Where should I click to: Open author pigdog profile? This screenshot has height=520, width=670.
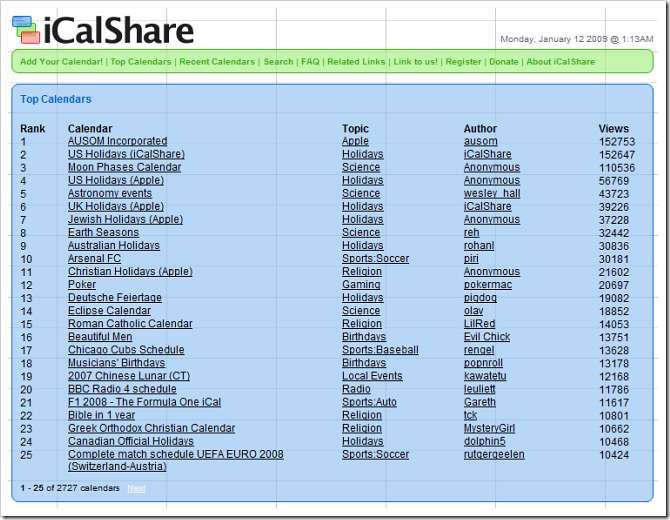[480, 297]
